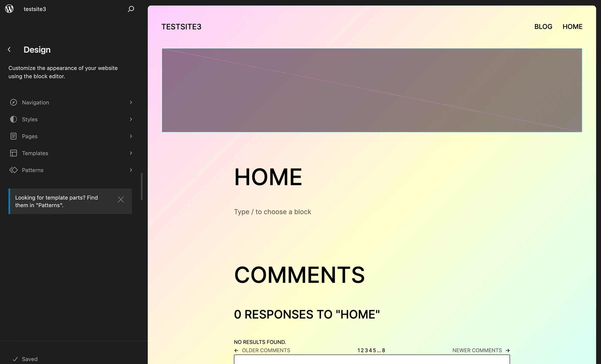Expand the Templates section chevron
The image size is (601, 364).
130,153
